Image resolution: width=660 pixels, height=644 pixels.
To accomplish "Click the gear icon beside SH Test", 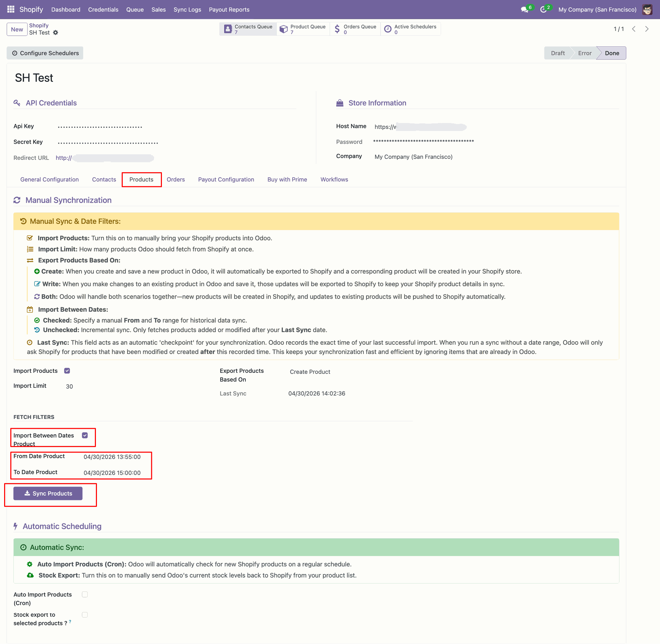I will point(56,33).
